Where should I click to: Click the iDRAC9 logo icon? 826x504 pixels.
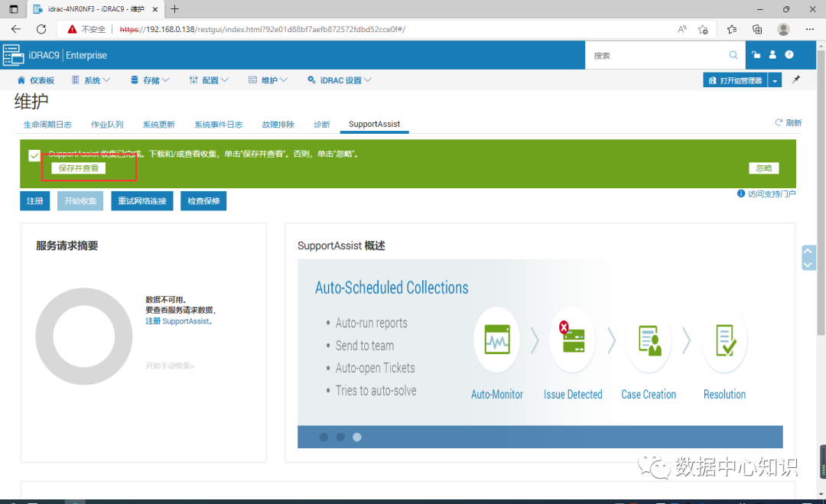(13, 55)
